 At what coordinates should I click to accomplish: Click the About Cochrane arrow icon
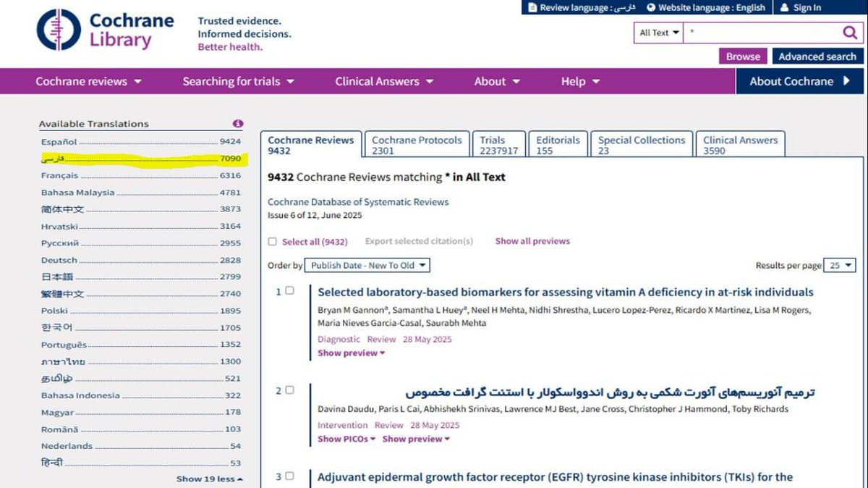(847, 81)
